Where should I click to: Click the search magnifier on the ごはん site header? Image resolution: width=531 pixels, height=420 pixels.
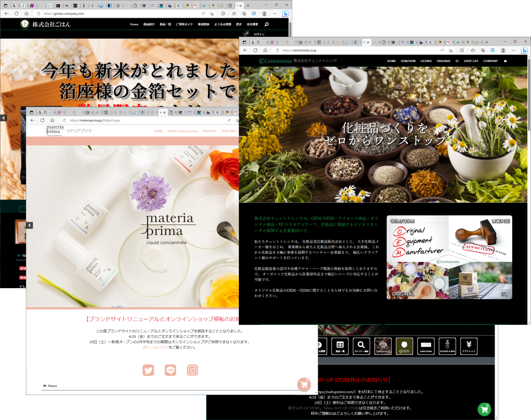pos(267,24)
